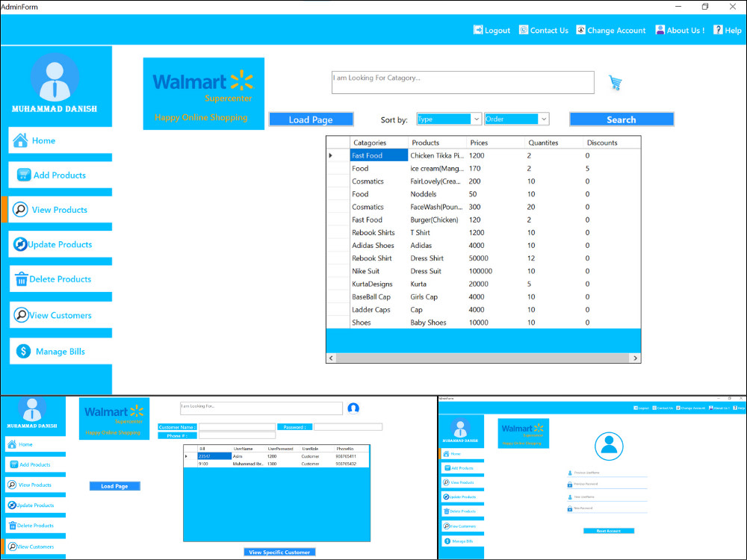Click the shopping cart icon near the search box
This screenshot has height=560, width=747.
[614, 81]
